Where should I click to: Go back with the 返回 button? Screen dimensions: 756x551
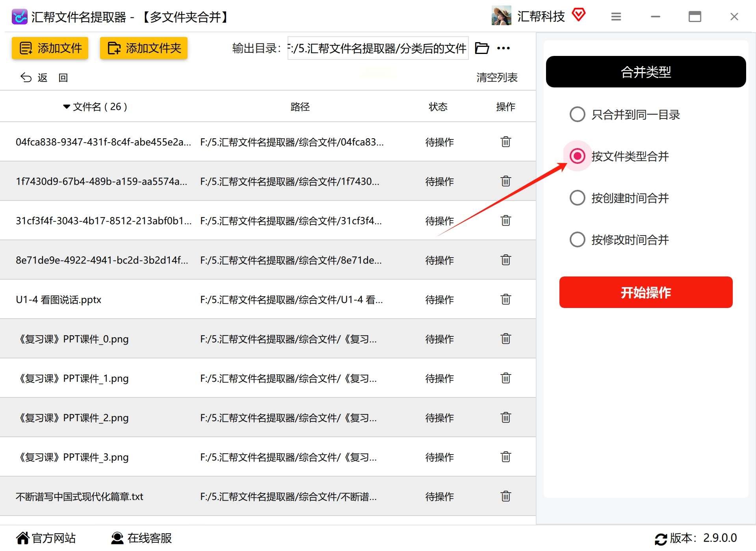(44, 78)
